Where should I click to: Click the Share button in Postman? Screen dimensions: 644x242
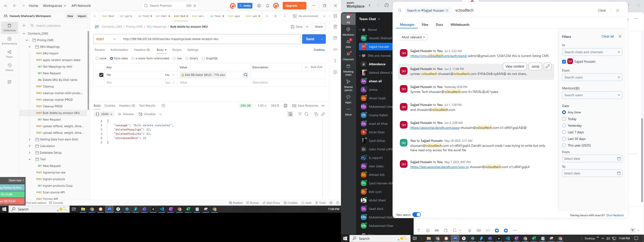(319, 27)
